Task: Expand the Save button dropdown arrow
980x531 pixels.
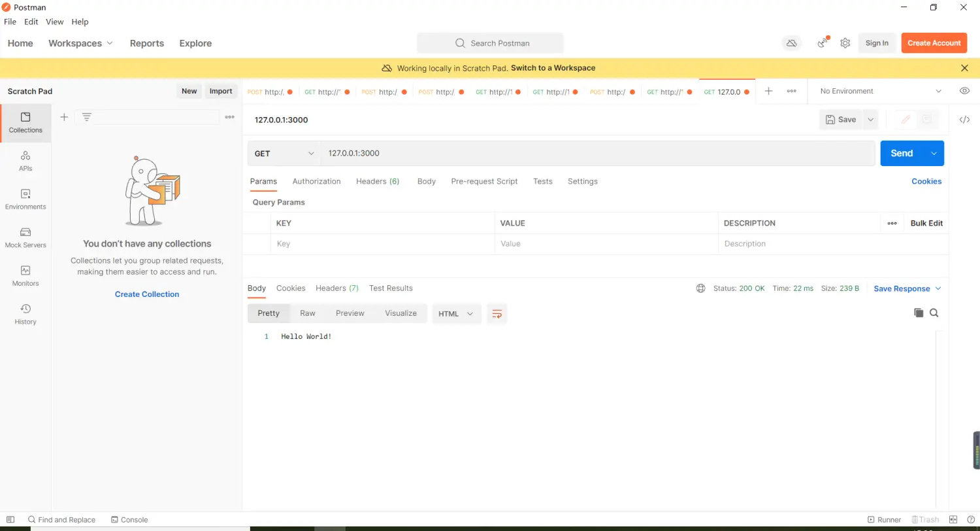Action: 870,120
